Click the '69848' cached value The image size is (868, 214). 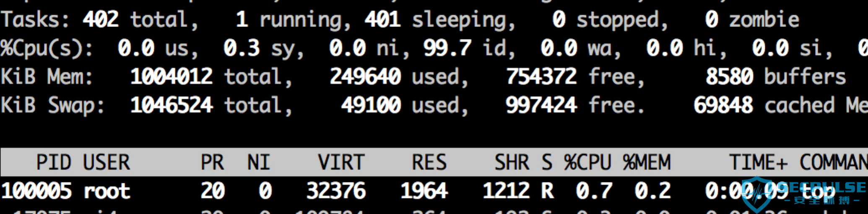723,105
